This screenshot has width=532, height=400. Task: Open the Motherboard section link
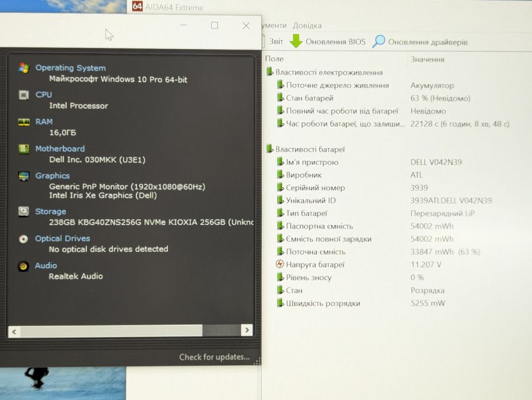pyautogui.click(x=60, y=149)
